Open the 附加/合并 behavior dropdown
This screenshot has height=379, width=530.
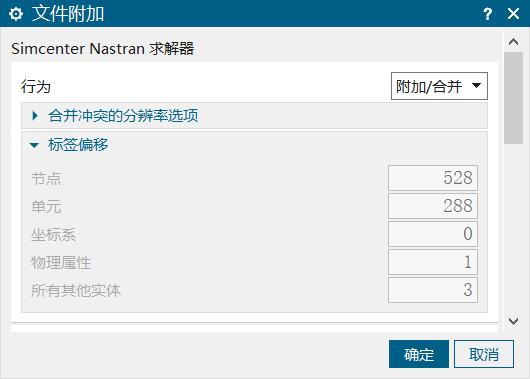pyautogui.click(x=439, y=86)
